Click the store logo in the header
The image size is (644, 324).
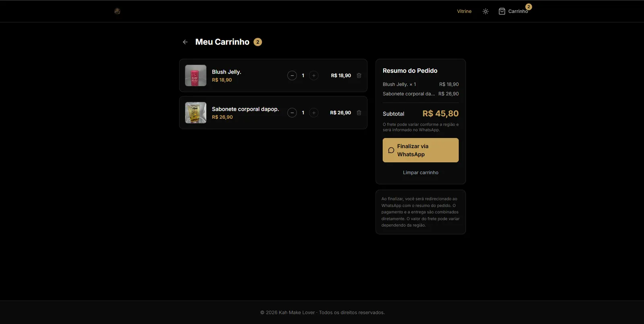tap(117, 11)
